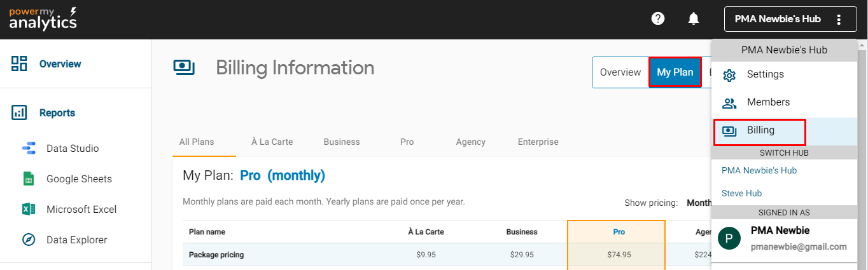Click the Members people icon

click(729, 103)
